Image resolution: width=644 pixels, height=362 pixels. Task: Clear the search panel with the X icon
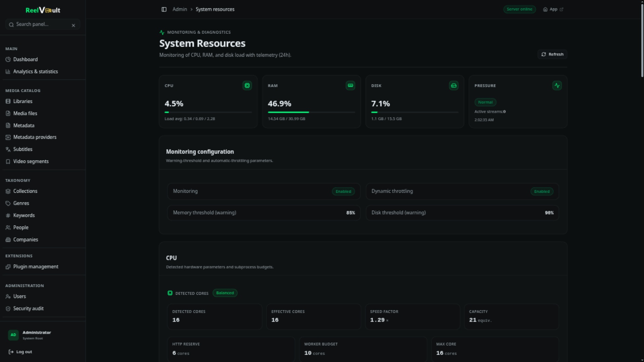click(73, 25)
